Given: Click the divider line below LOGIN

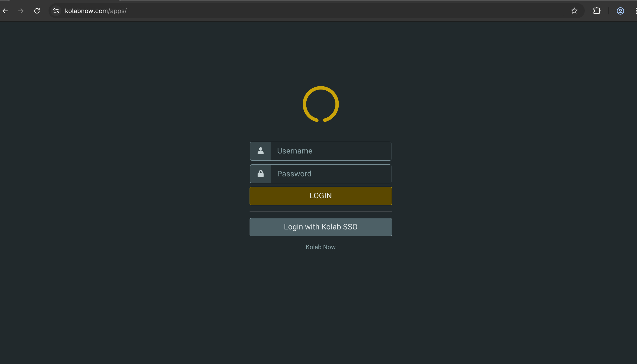Looking at the screenshot, I should tap(320, 212).
